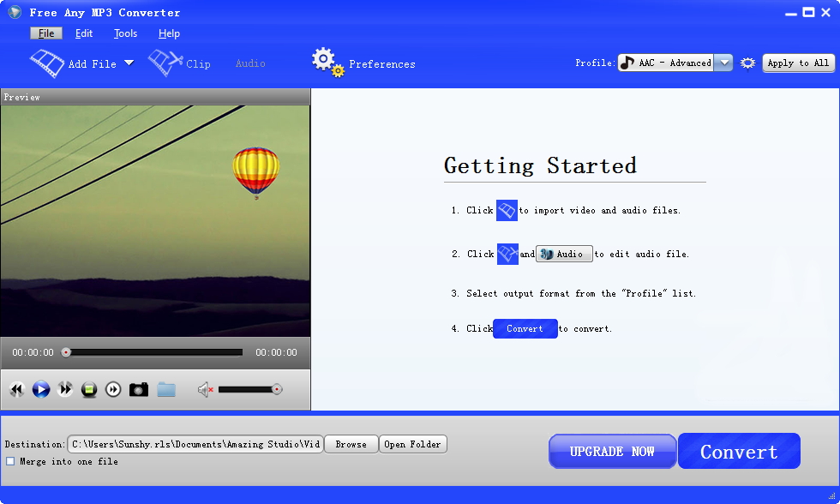Viewport: 840px width, 504px height.
Task: Open the Tools menu
Action: [125, 33]
